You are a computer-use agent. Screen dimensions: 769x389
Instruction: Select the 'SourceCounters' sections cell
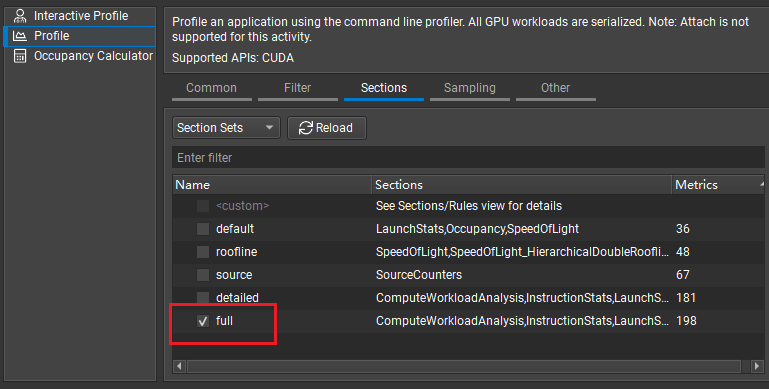[x=419, y=275]
